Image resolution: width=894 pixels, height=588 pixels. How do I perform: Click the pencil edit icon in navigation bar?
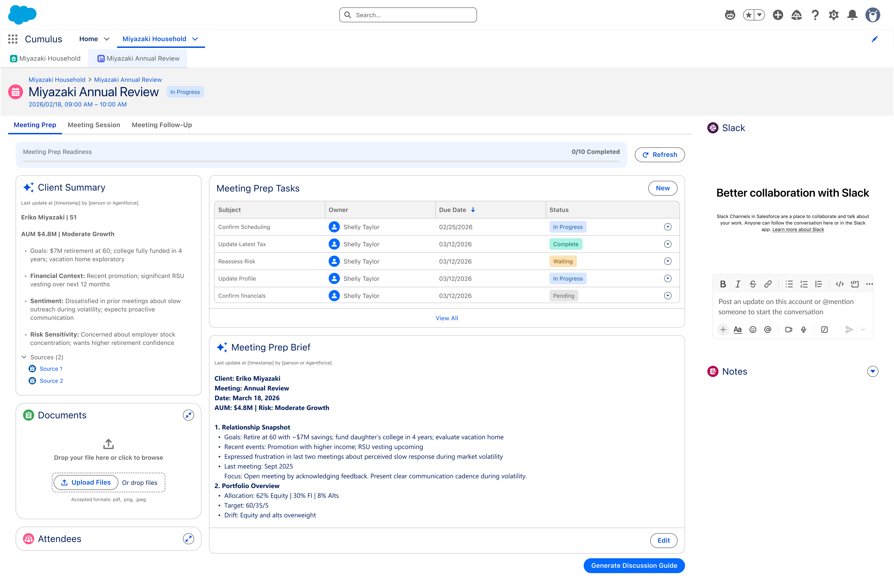[874, 39]
